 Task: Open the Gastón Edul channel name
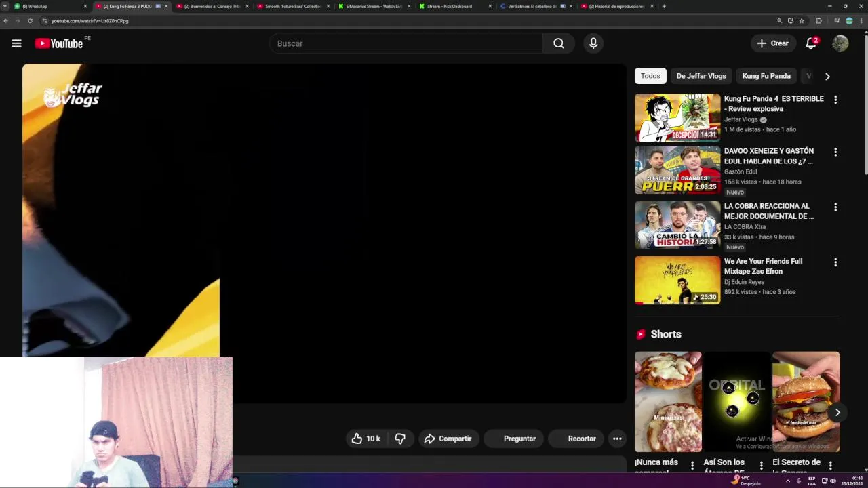(741, 171)
